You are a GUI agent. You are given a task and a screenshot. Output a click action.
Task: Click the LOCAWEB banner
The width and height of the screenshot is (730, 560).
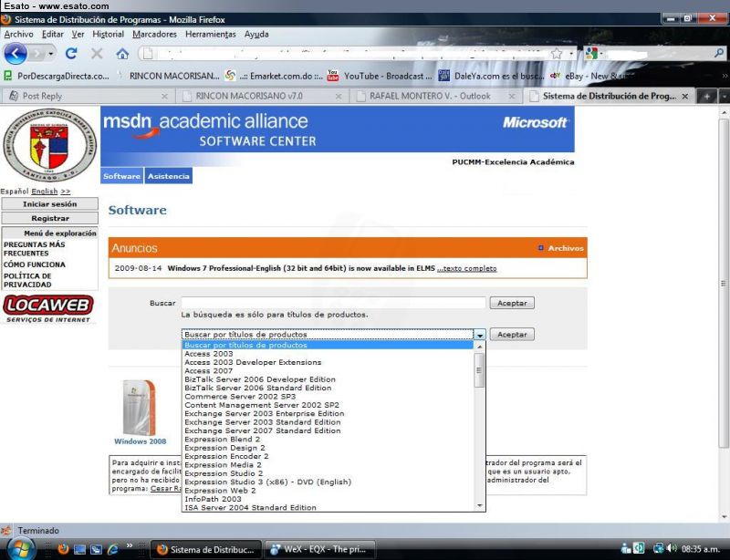pos(48,308)
